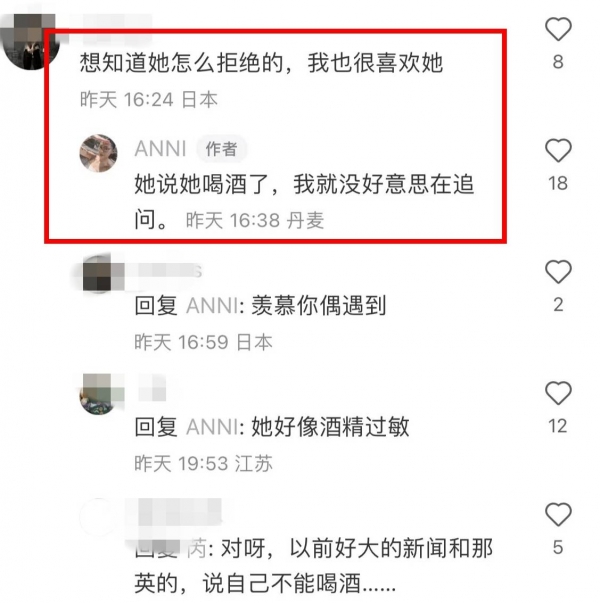Screen dimensions: 600x603
Task: Open avatar of the 羡慕你偶遇到 commenter
Action: pyautogui.click(x=98, y=273)
